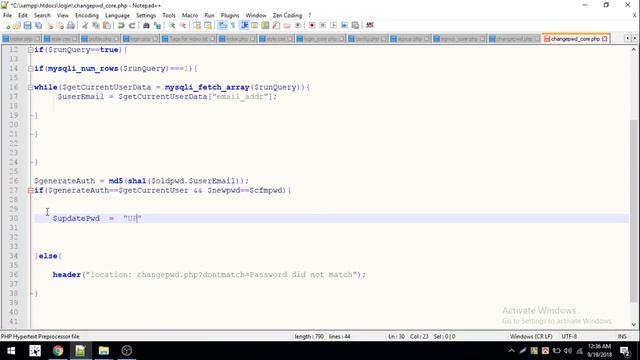
Task: Open Find with the binoculars icon
Action: point(146,25)
